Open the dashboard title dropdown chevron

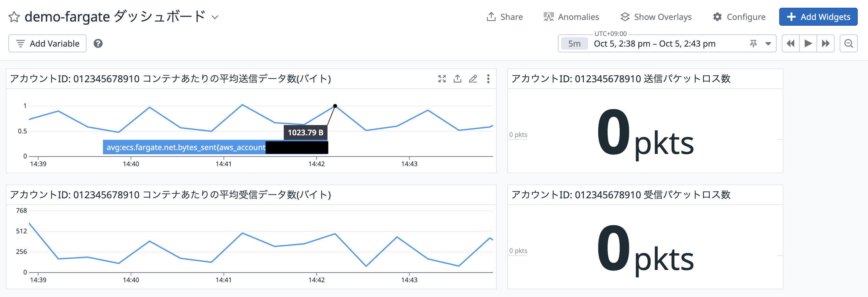pyautogui.click(x=215, y=17)
